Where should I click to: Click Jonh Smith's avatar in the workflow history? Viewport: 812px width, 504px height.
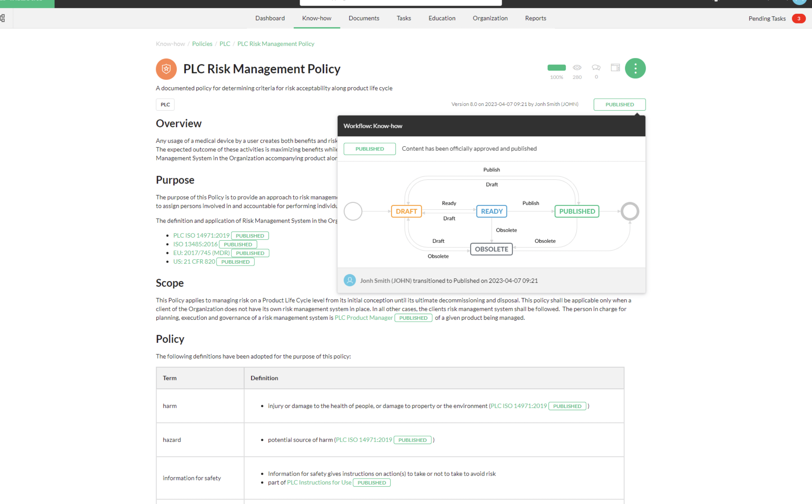click(350, 280)
